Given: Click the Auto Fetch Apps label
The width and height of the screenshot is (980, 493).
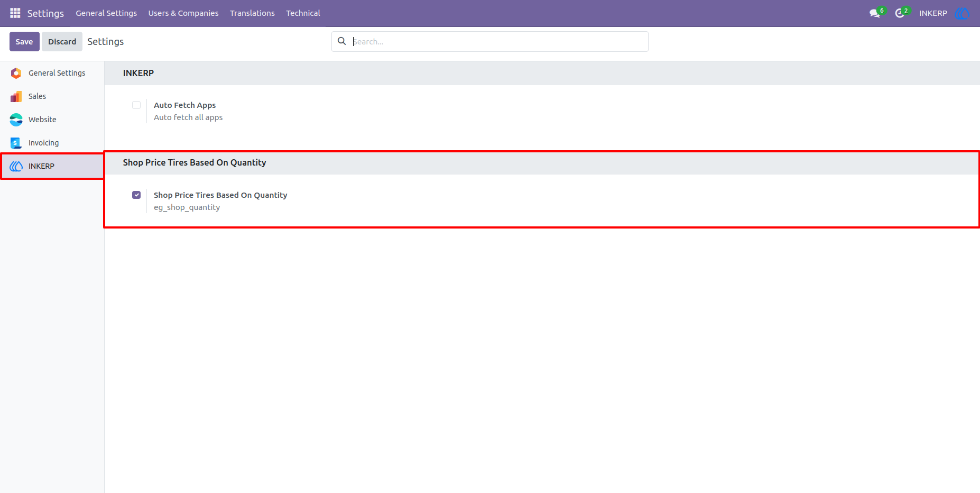Looking at the screenshot, I should [x=185, y=105].
